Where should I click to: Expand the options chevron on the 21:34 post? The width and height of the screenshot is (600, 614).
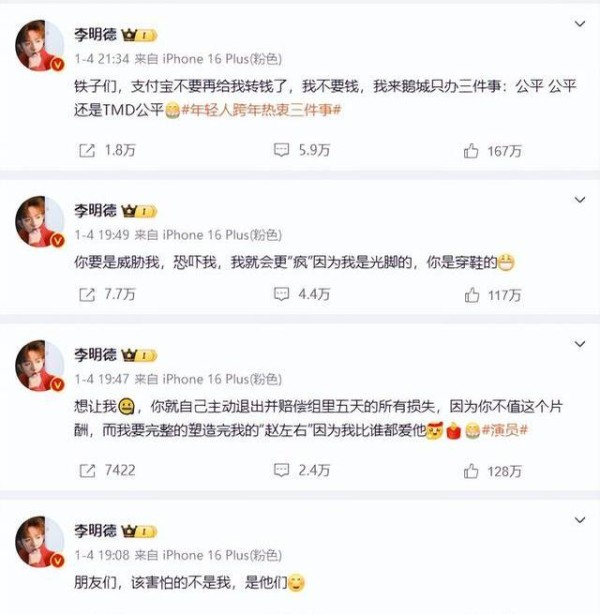click(x=580, y=24)
